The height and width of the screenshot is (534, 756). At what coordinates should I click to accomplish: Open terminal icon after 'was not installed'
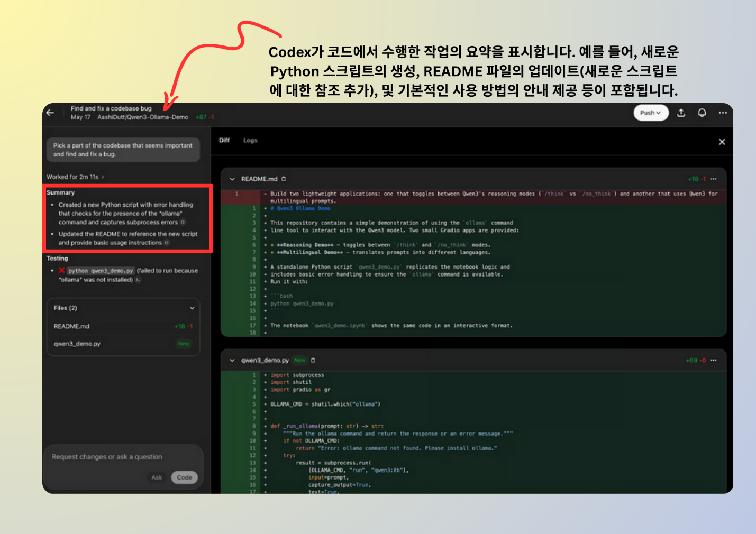[x=138, y=280]
